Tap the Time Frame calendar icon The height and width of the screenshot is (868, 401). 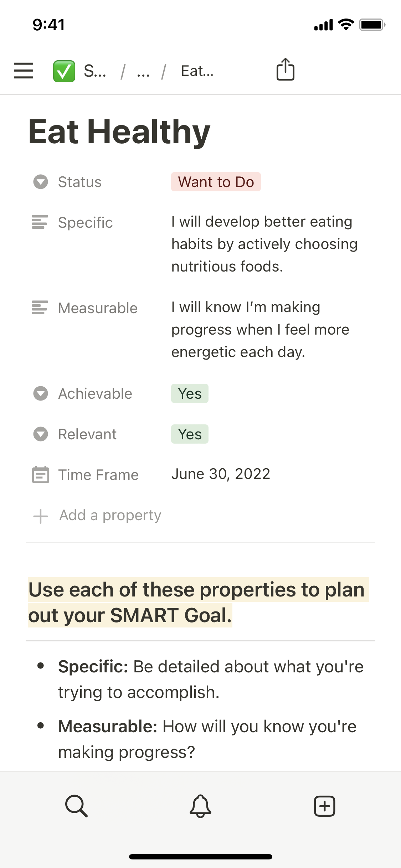[x=41, y=475]
